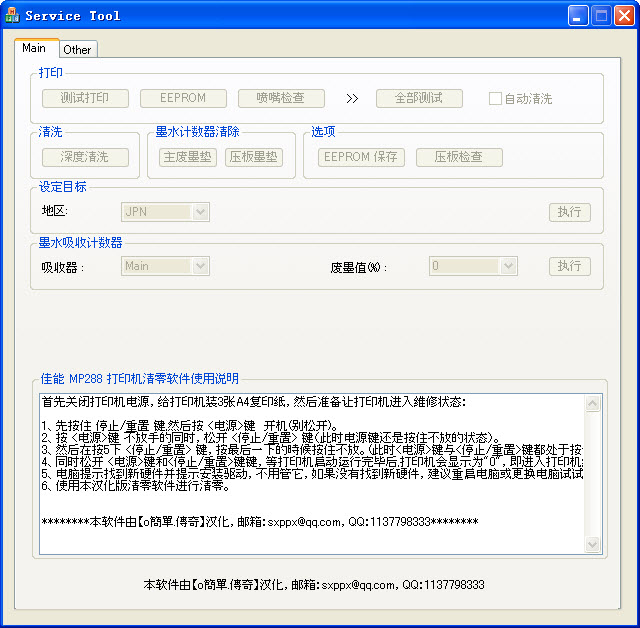Click the 压板检查 button

pos(459,157)
